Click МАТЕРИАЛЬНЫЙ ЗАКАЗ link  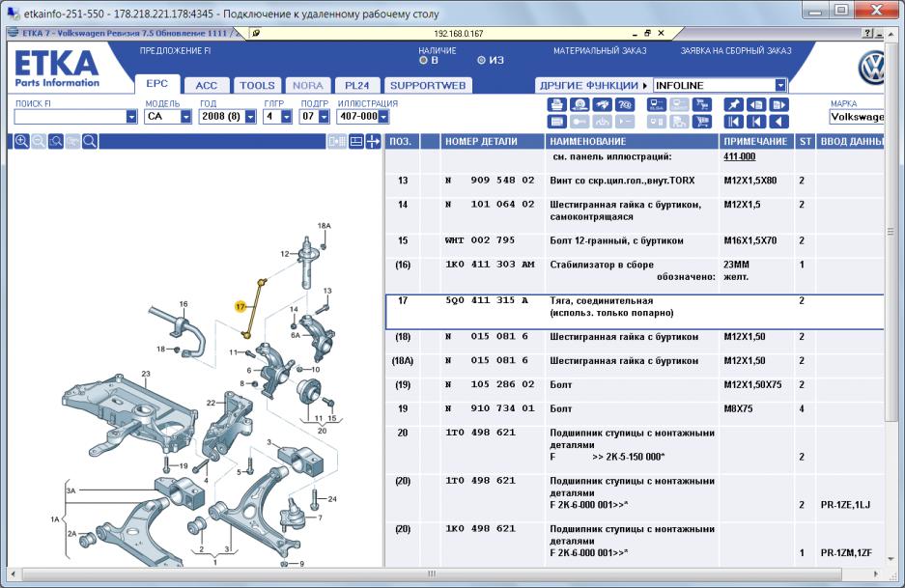(x=600, y=51)
